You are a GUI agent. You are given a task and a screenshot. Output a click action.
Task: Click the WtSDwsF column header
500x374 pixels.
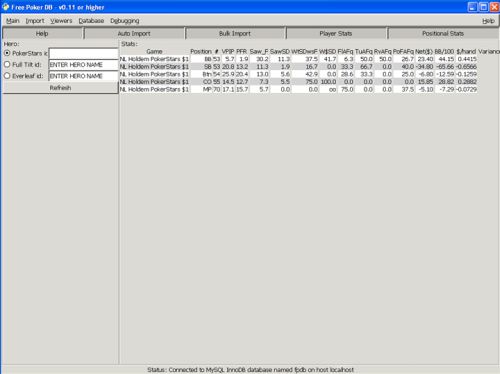pos(304,52)
